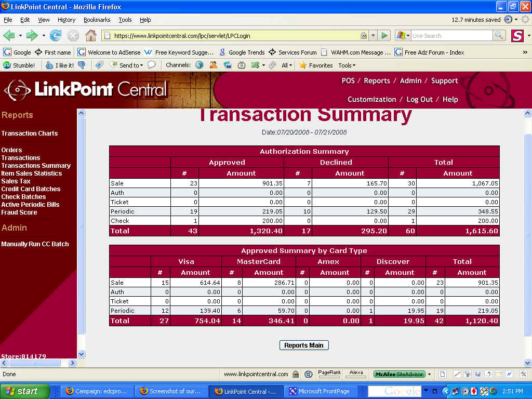
Task: Open the Credit Card Batches report link
Action: [x=31, y=189]
